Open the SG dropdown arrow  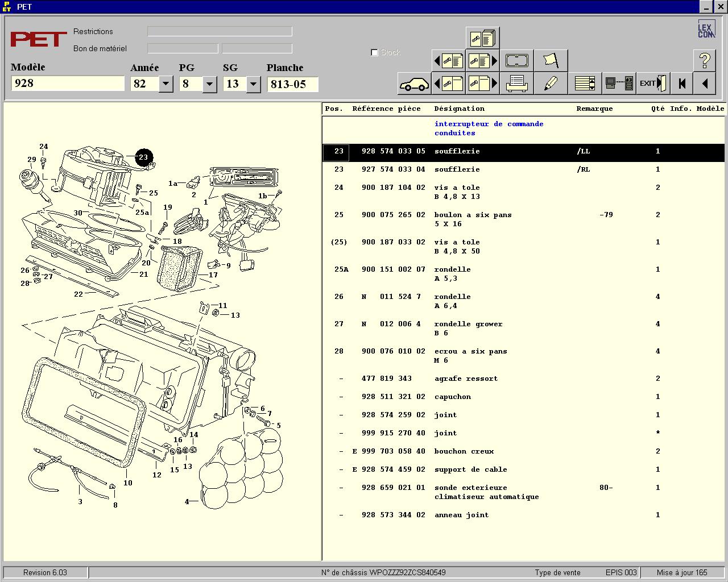click(x=253, y=84)
